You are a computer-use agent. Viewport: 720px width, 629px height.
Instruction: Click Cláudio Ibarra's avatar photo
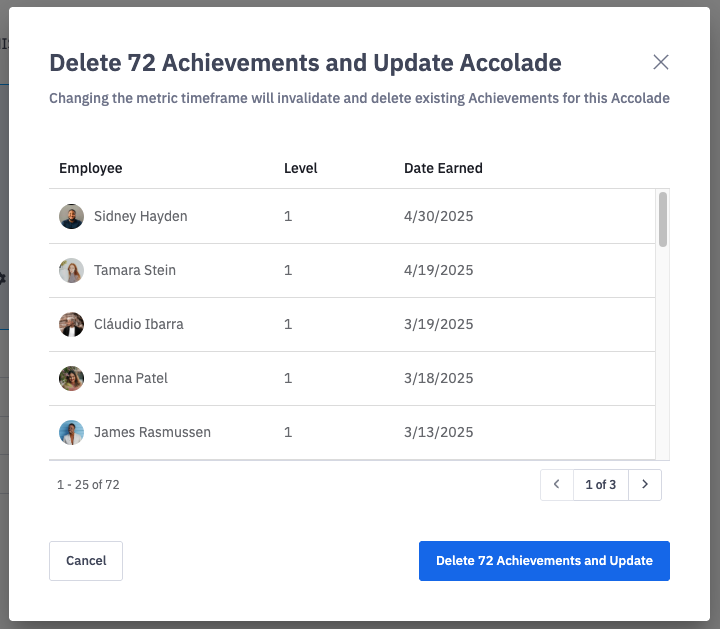[71, 324]
